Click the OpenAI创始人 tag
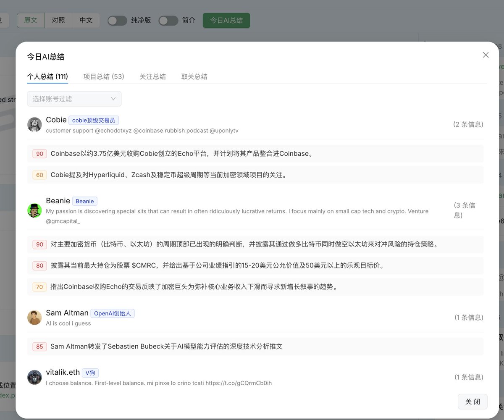The height and width of the screenshot is (420, 504). click(x=113, y=313)
